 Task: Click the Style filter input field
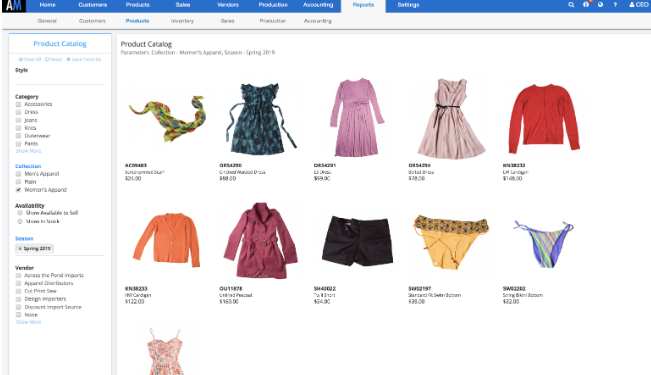[x=60, y=79]
